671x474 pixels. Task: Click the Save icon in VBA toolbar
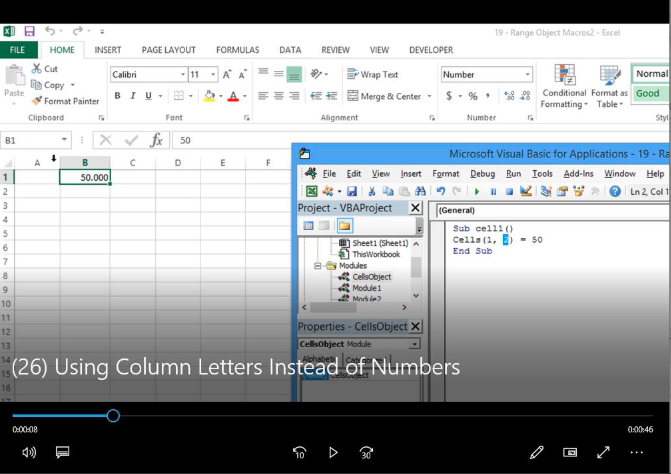click(x=352, y=191)
